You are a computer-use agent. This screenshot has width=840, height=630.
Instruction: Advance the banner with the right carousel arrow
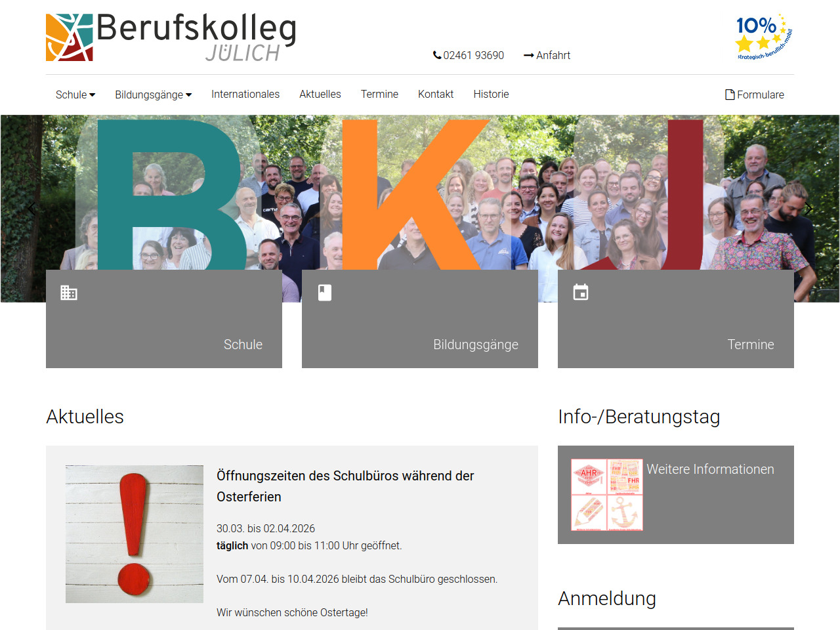808,209
